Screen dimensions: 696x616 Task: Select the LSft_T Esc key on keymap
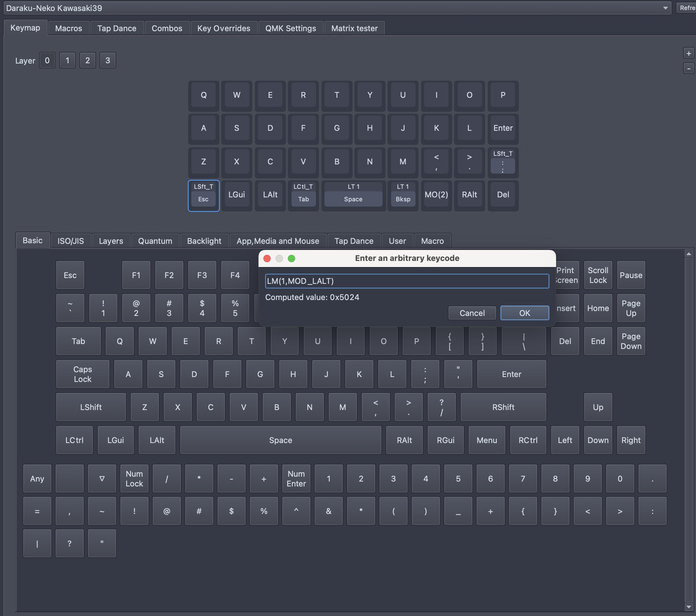(203, 196)
